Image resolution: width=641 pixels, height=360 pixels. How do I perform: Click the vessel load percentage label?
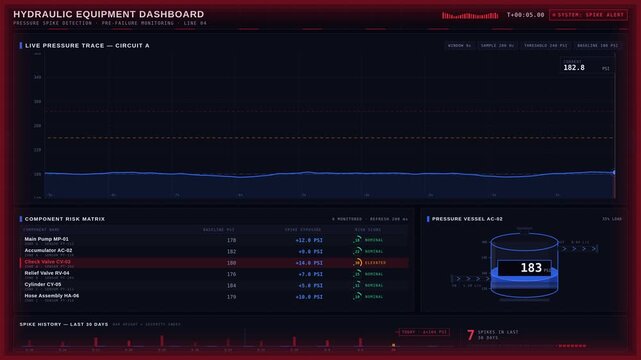[612, 219]
